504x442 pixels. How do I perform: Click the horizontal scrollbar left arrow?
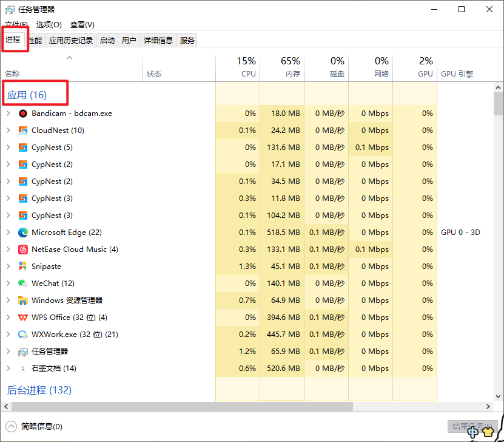click(6, 407)
